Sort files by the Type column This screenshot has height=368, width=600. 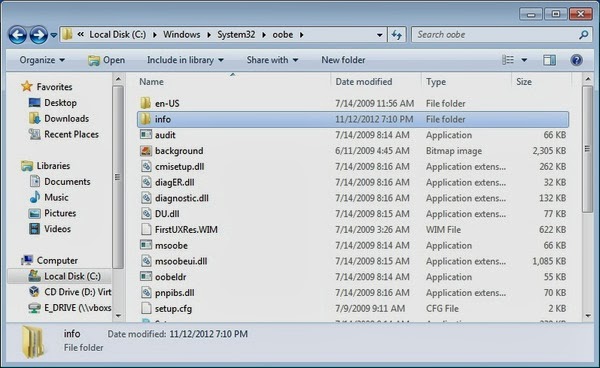(x=436, y=82)
